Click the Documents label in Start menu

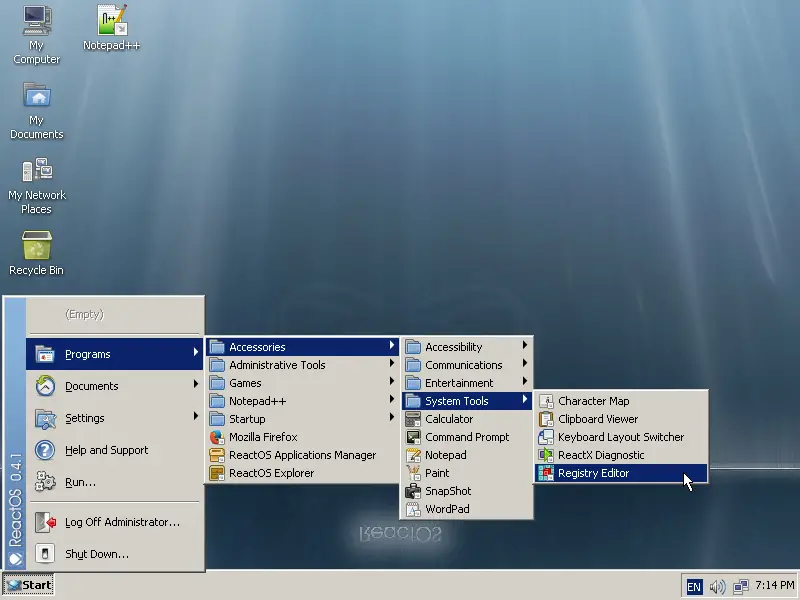[92, 386]
